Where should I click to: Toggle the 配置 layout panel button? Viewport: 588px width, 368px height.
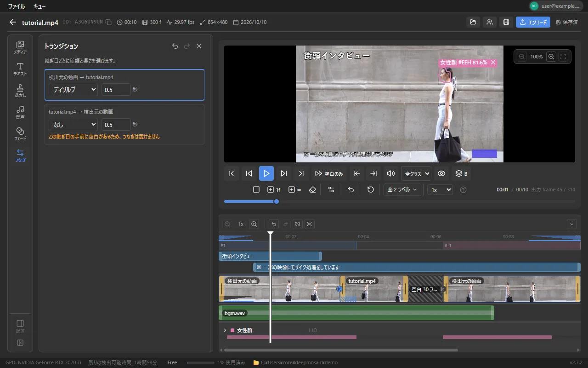click(20, 326)
